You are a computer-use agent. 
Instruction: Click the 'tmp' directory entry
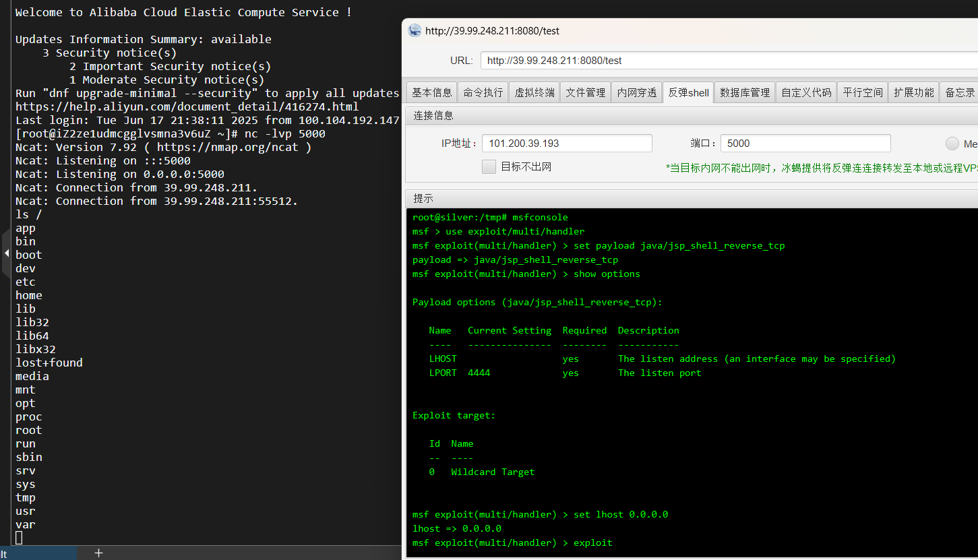click(x=26, y=497)
